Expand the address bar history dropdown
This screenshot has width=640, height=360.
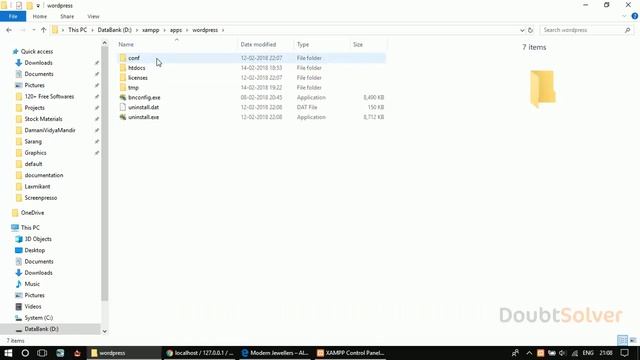(522, 30)
